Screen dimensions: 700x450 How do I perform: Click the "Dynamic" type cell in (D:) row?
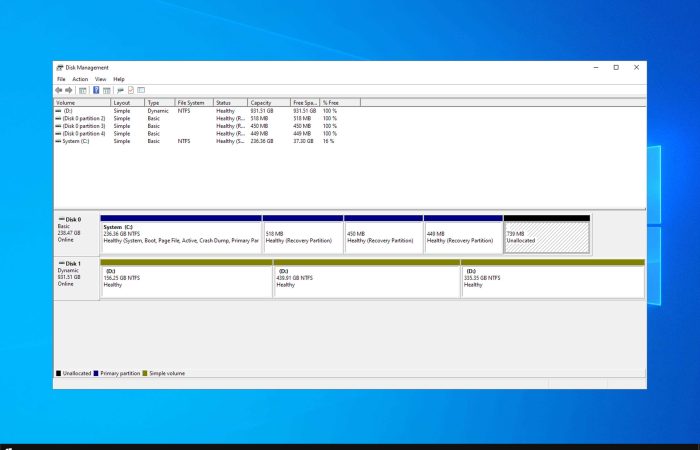(x=158, y=111)
